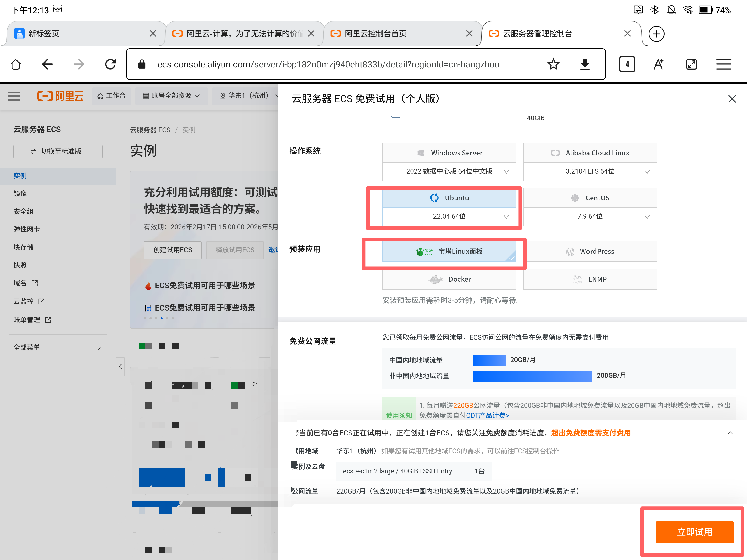Choose LNMP as the preinstalled application

(x=590, y=279)
